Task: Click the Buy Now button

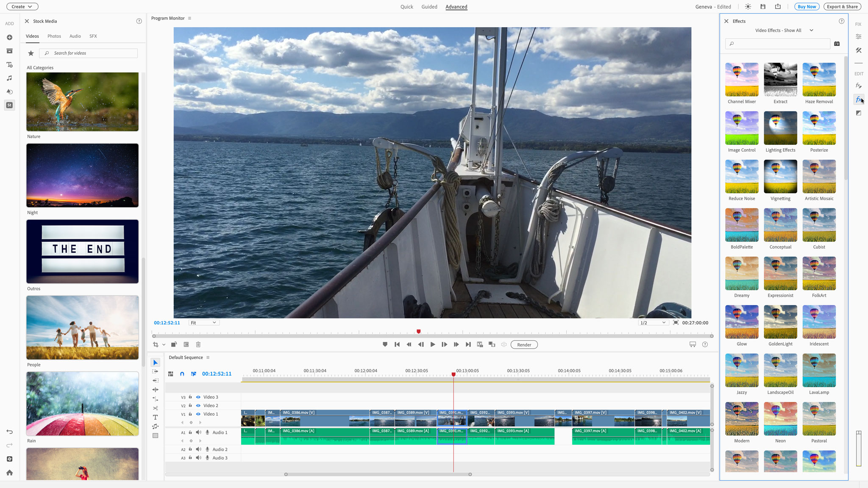Action: (807, 7)
